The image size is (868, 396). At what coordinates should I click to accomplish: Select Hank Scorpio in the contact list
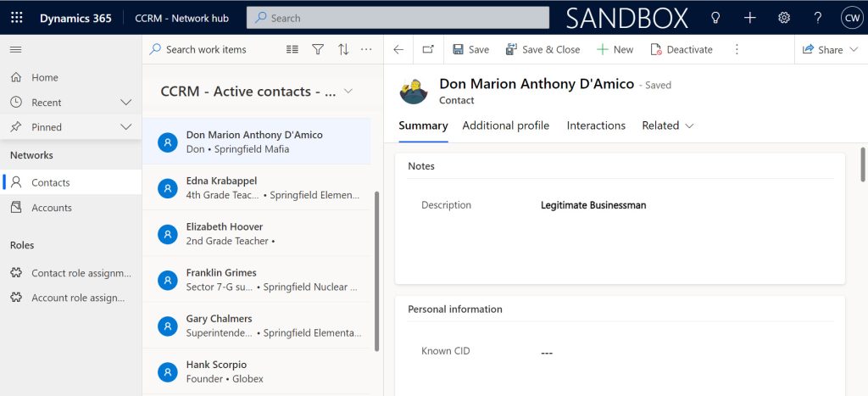pos(216,365)
